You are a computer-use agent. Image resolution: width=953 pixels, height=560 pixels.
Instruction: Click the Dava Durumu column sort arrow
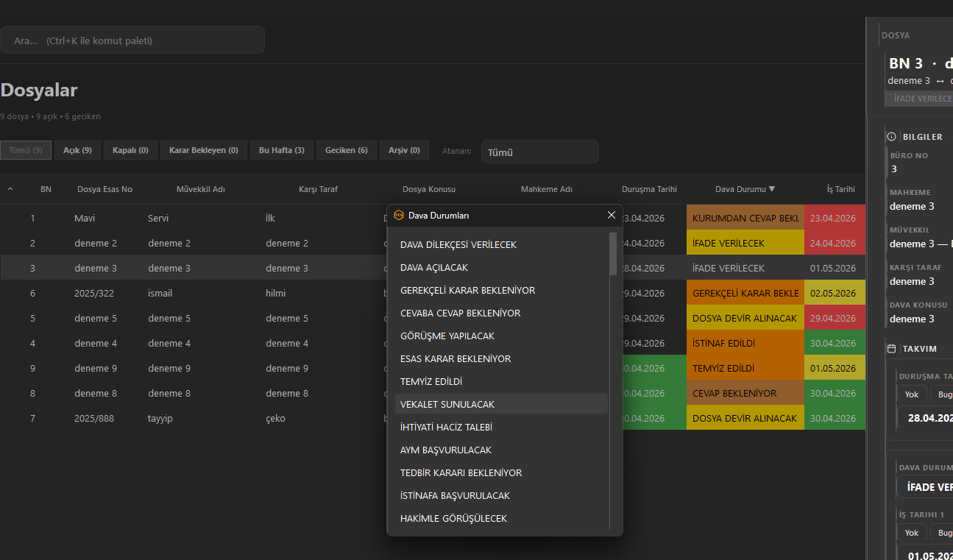tap(771, 189)
